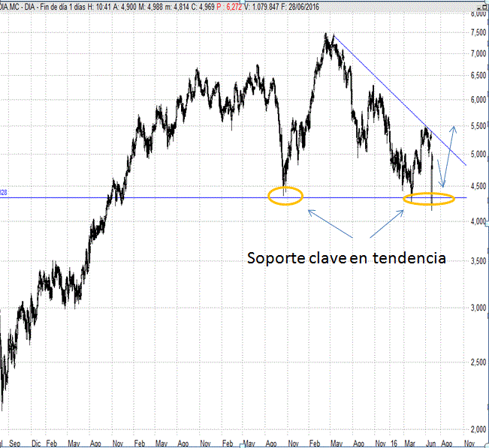Click the Jun month label on time axis
Screen dimensions: 489x448
(x=431, y=443)
